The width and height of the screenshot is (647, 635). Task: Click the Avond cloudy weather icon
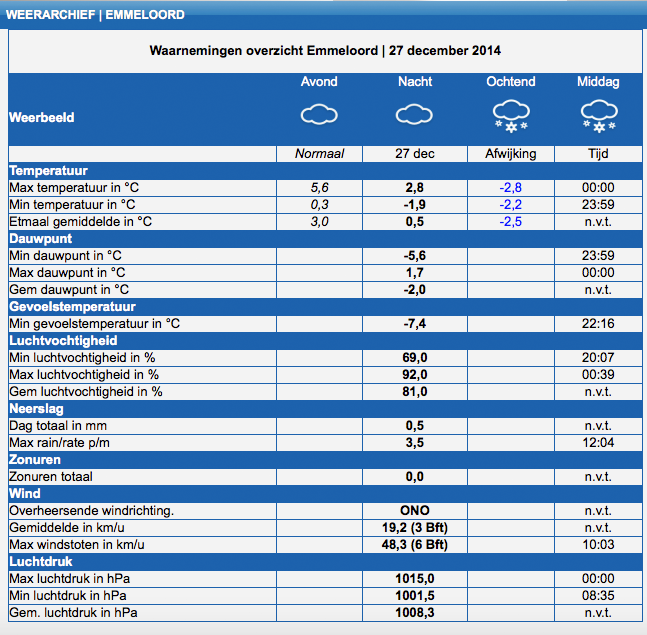319,115
